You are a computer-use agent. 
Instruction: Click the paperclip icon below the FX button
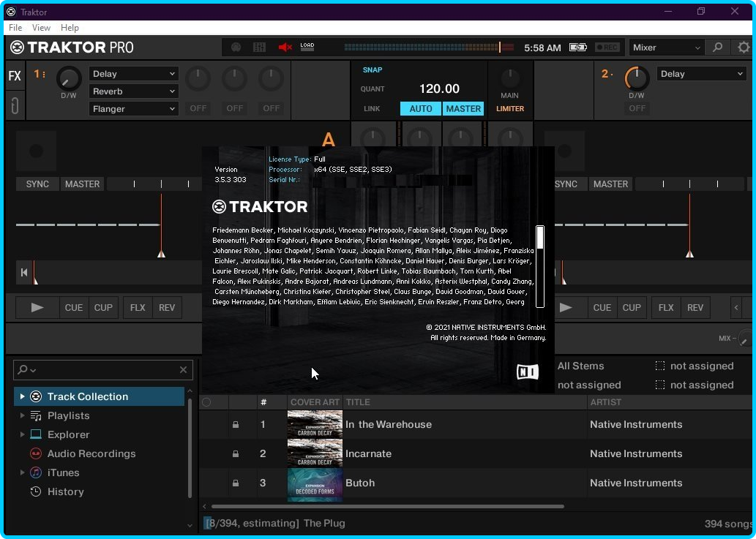[x=15, y=106]
